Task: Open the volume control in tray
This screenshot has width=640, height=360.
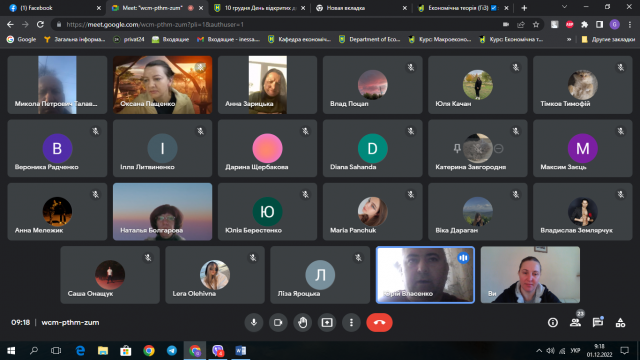Action: point(551,351)
